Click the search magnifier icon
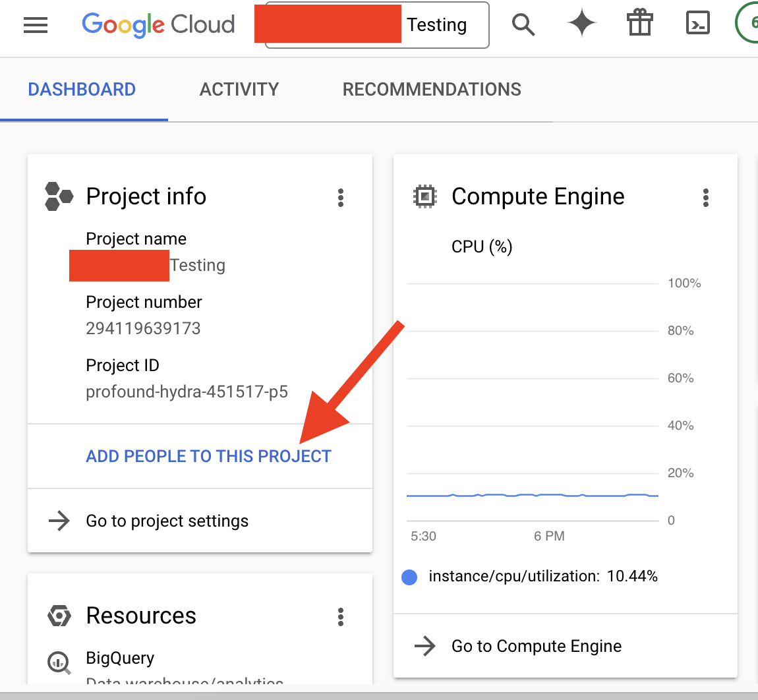Screen dimensions: 758x700 coord(523,24)
